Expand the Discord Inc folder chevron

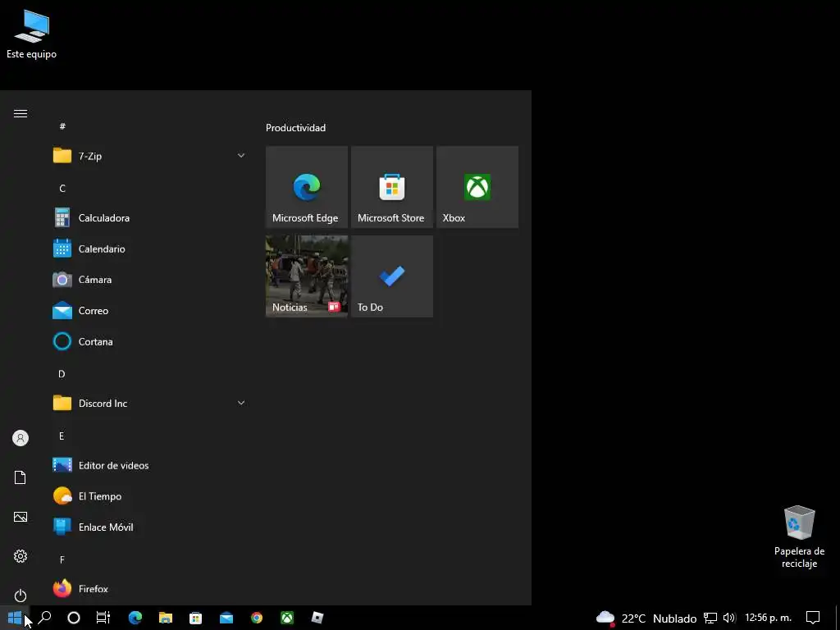click(241, 404)
